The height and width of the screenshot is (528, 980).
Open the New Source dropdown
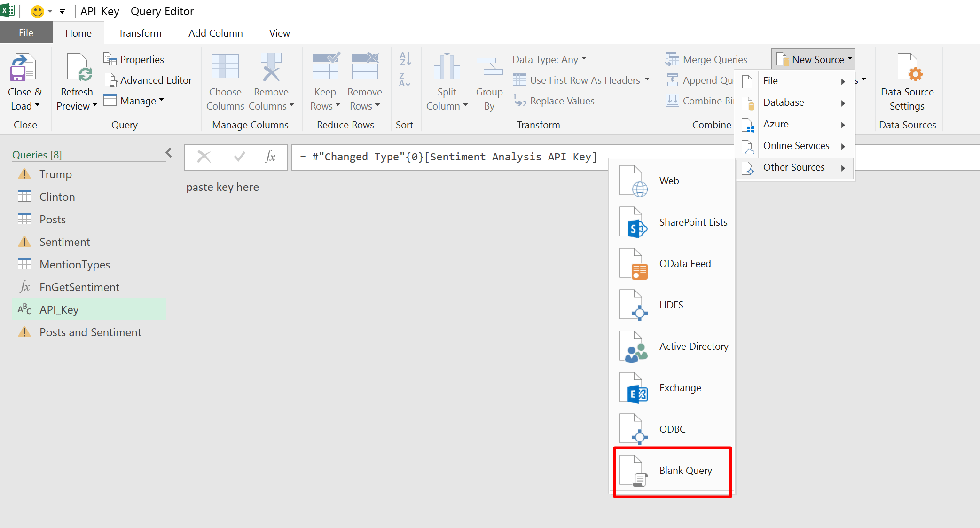pyautogui.click(x=814, y=60)
